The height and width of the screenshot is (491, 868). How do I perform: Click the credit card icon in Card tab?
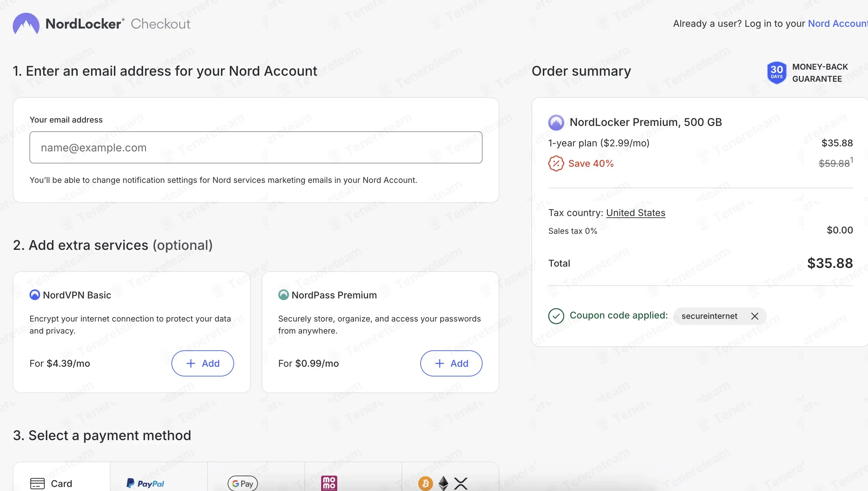38,484
